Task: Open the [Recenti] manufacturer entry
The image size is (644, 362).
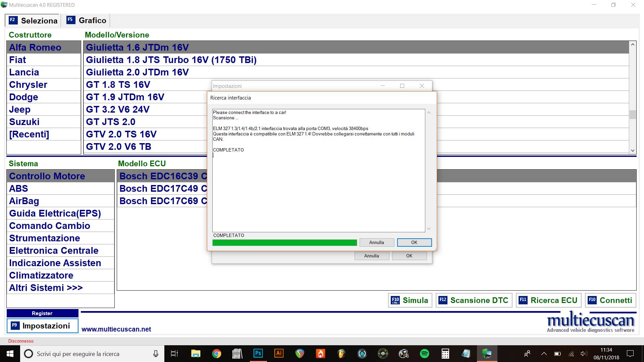Action: coord(44,134)
